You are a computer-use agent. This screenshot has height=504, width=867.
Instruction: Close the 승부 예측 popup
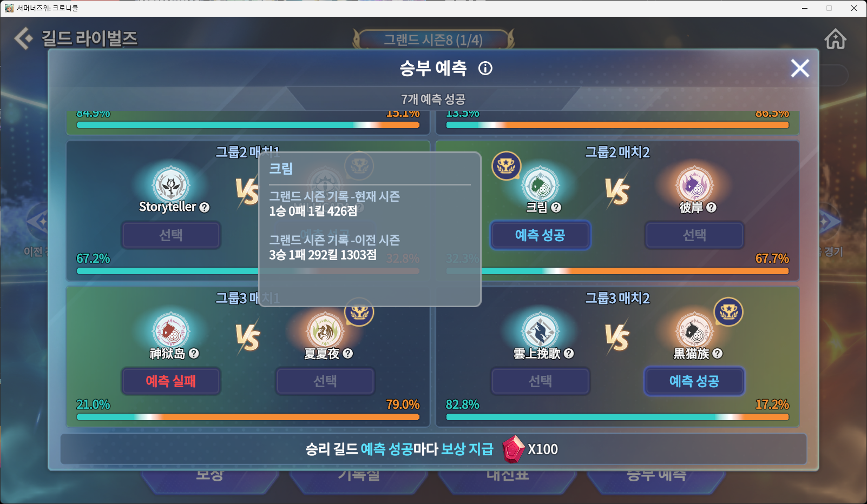pyautogui.click(x=800, y=68)
